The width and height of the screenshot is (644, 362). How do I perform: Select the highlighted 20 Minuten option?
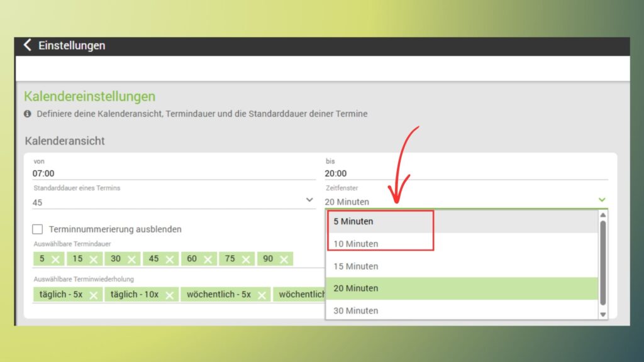click(x=462, y=288)
